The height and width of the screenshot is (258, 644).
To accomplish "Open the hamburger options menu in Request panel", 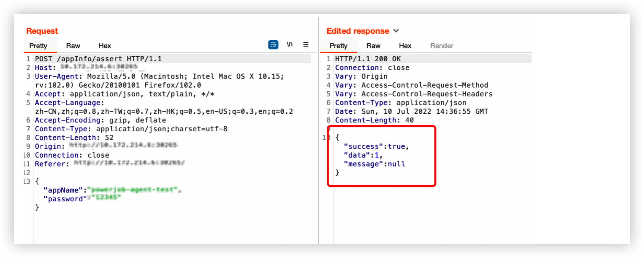I will [306, 44].
